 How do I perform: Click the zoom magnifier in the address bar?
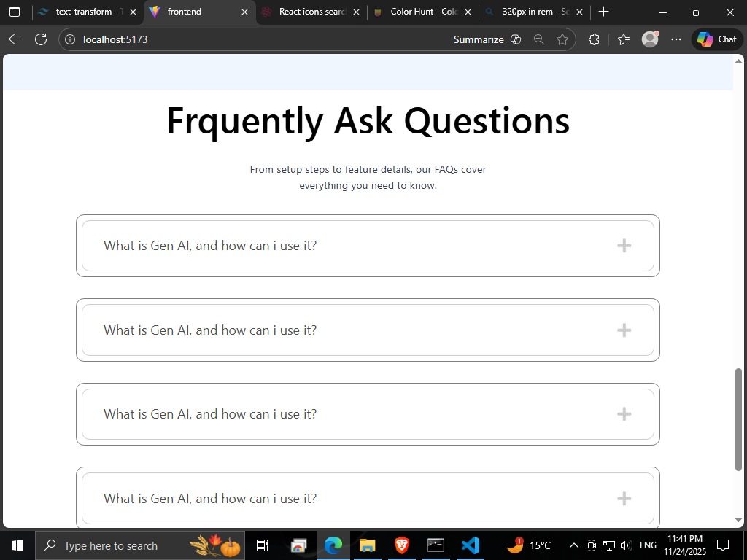(x=538, y=39)
